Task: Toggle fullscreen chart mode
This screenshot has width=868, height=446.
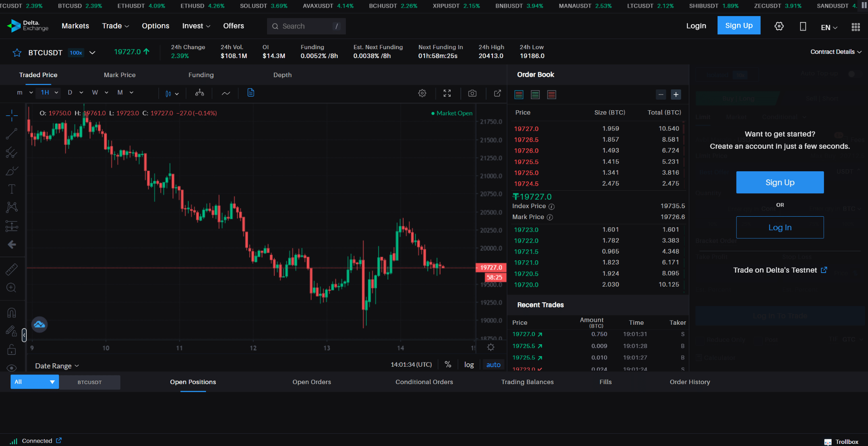Action: click(x=447, y=93)
